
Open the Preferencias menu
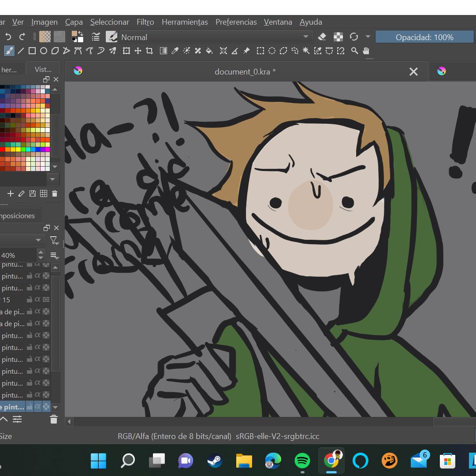(x=236, y=22)
